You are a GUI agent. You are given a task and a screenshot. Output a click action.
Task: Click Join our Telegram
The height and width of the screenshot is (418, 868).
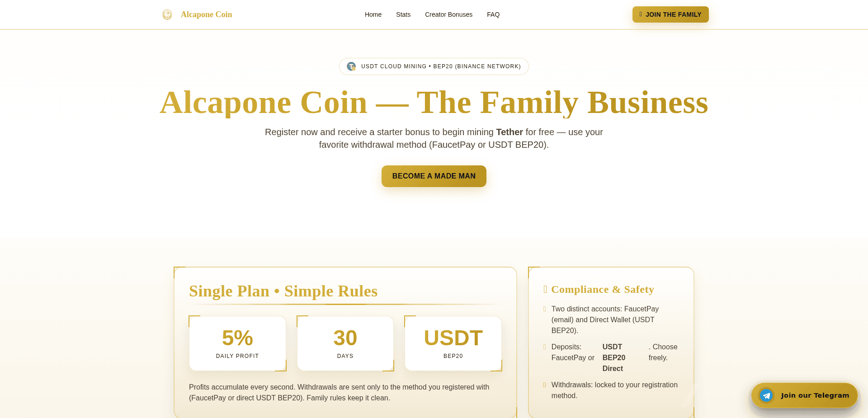point(804,395)
